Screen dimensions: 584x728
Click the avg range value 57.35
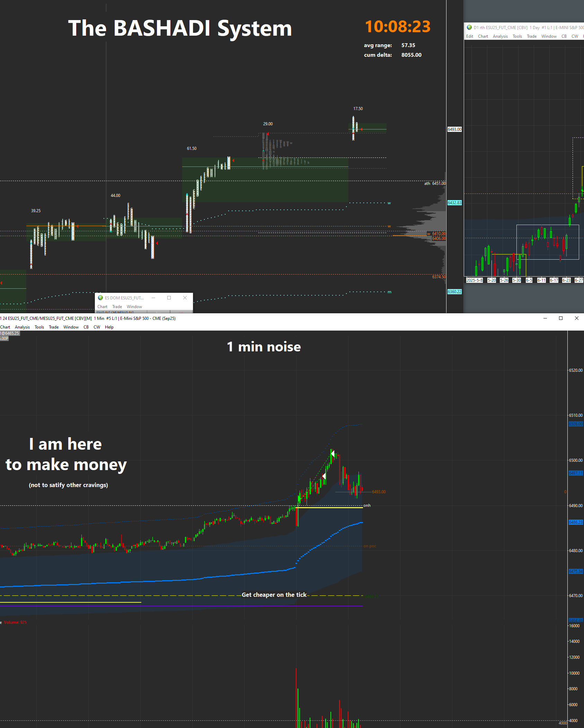click(x=408, y=45)
